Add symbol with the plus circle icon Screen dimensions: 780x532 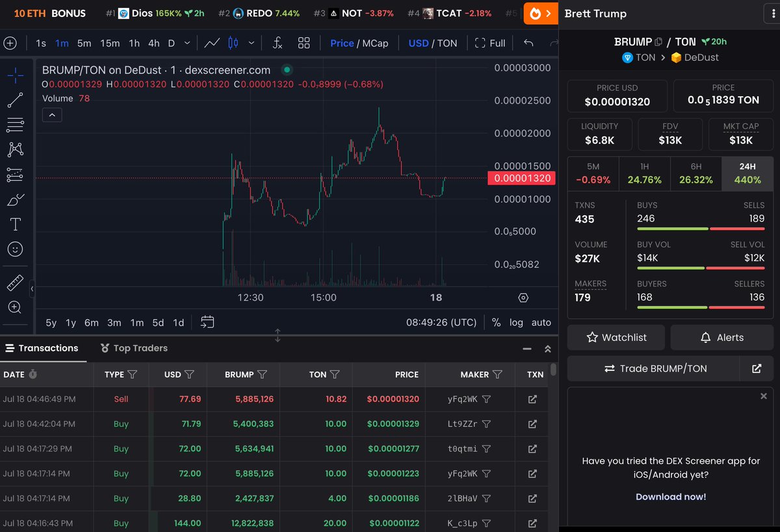10,43
